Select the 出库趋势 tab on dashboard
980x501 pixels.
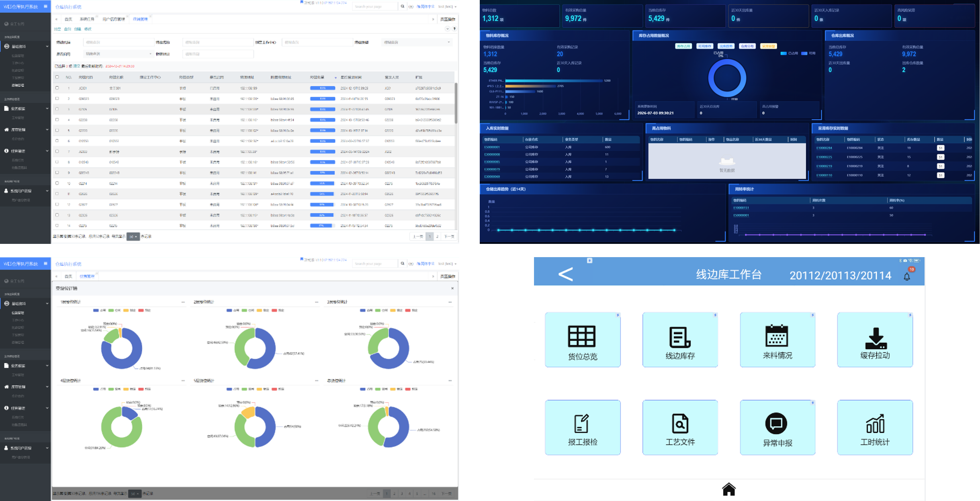point(726,46)
